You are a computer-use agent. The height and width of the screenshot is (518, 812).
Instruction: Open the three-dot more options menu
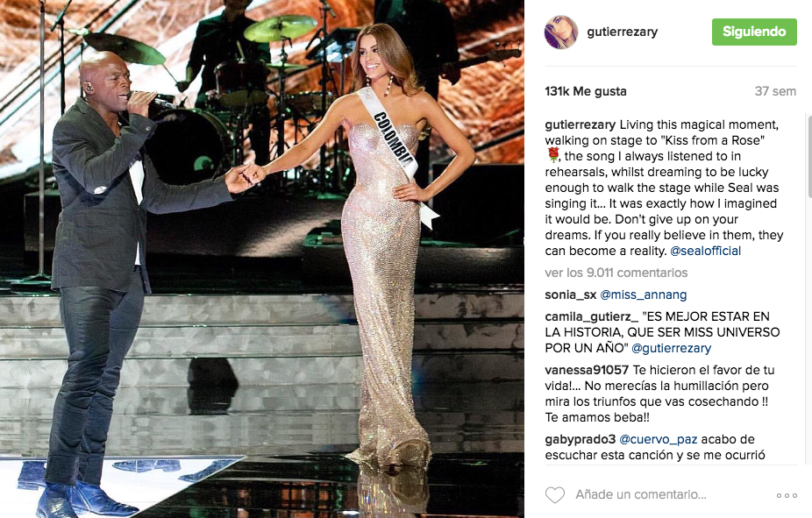tap(787, 495)
